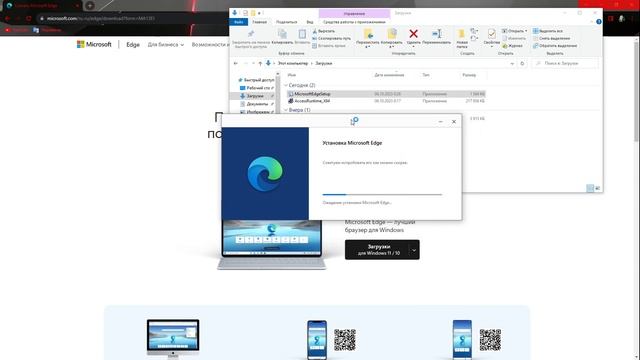Click Загрузки для Windows 11/10 download button

(376, 249)
